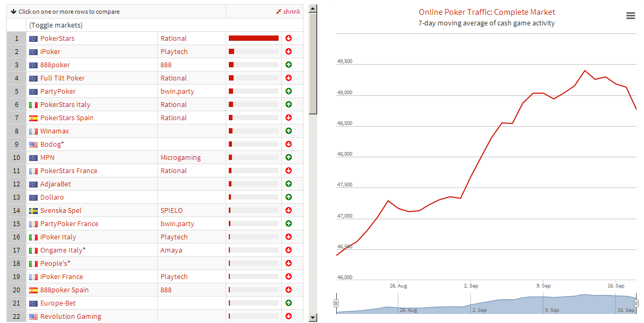Click the iPoker traffic bar

coord(254,51)
